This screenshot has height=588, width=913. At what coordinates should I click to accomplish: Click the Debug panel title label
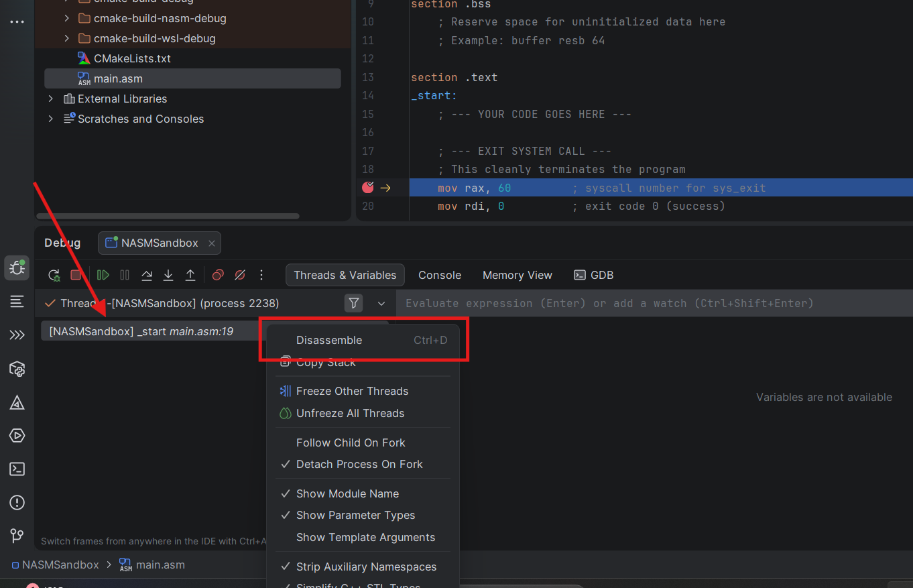pyautogui.click(x=62, y=243)
